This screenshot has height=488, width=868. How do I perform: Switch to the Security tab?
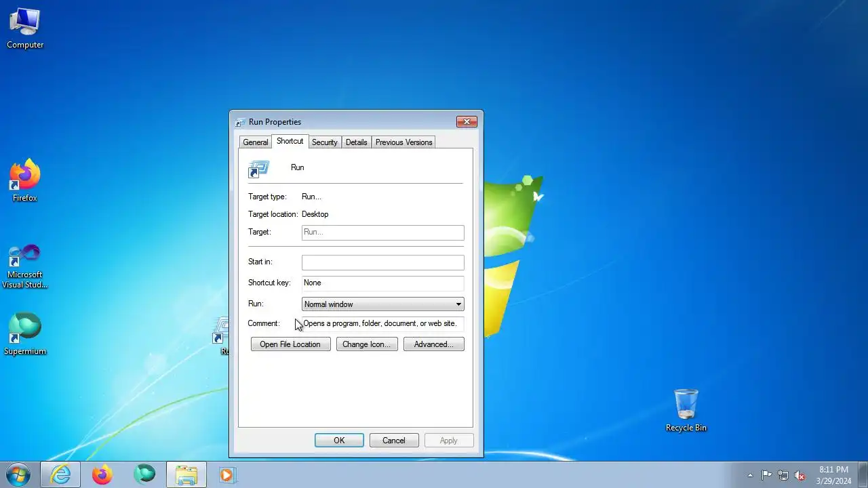[324, 142]
